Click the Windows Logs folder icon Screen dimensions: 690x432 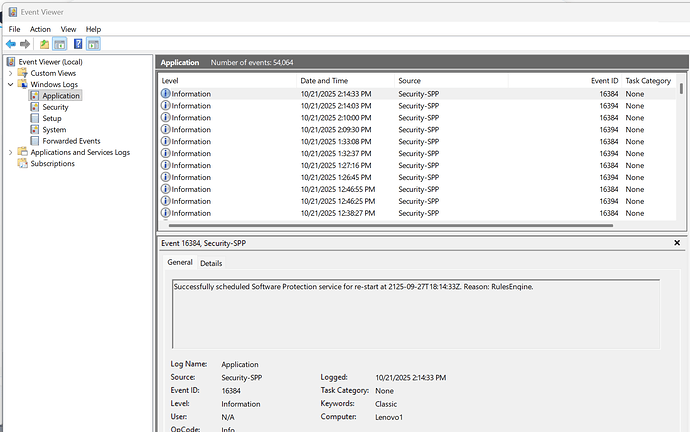[22, 84]
